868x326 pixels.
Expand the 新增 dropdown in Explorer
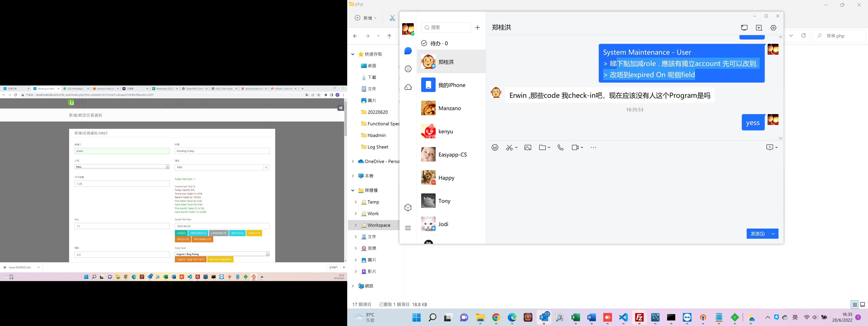tap(366, 18)
